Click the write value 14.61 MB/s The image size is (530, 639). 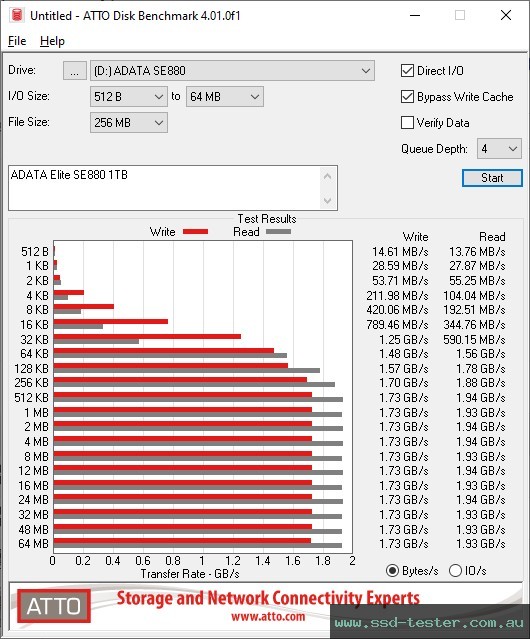400,252
